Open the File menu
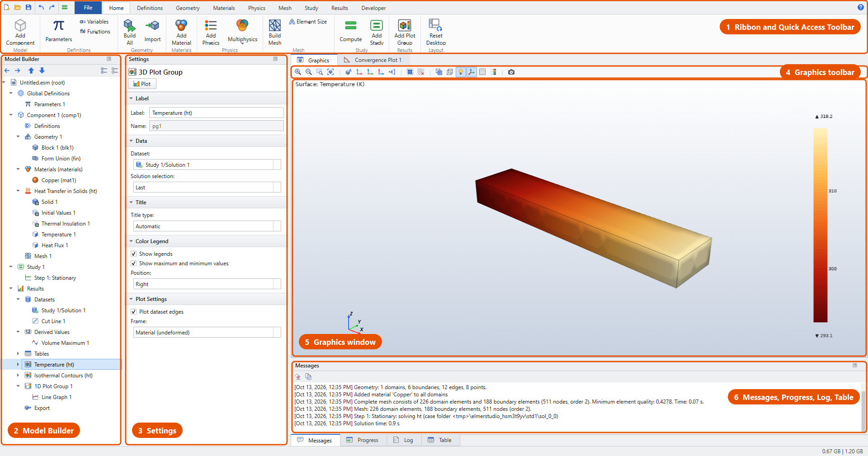Image resolution: width=868 pixels, height=456 pixels. click(x=88, y=8)
